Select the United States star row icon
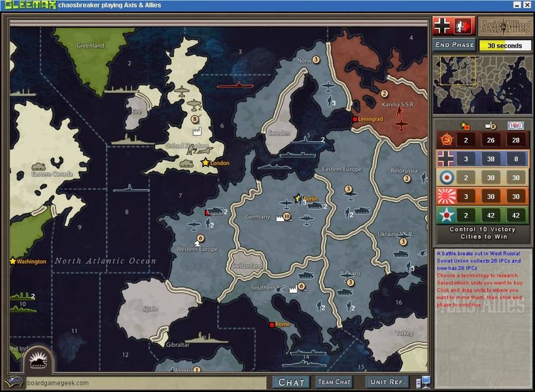This screenshot has height=392, width=535. [446, 216]
